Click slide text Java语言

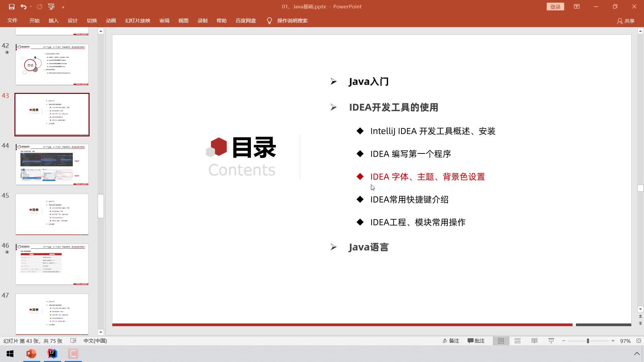pos(369,247)
